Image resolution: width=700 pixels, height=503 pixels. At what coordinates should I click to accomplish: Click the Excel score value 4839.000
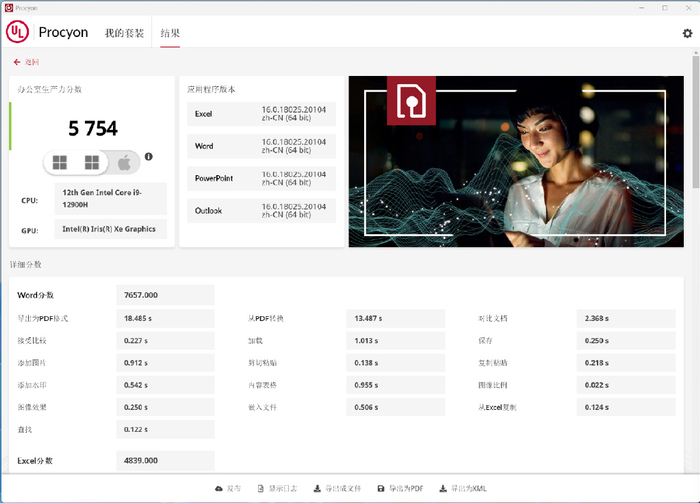point(165,461)
